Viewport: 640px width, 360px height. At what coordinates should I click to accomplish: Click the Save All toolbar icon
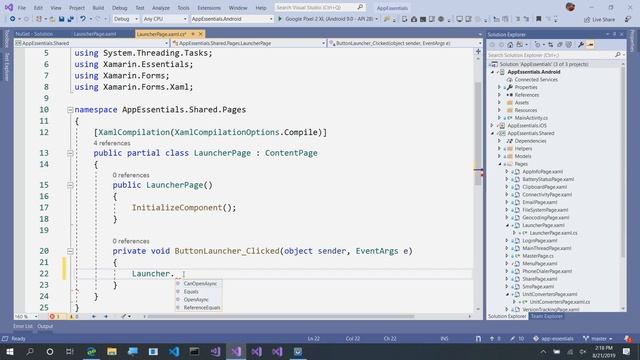71,19
